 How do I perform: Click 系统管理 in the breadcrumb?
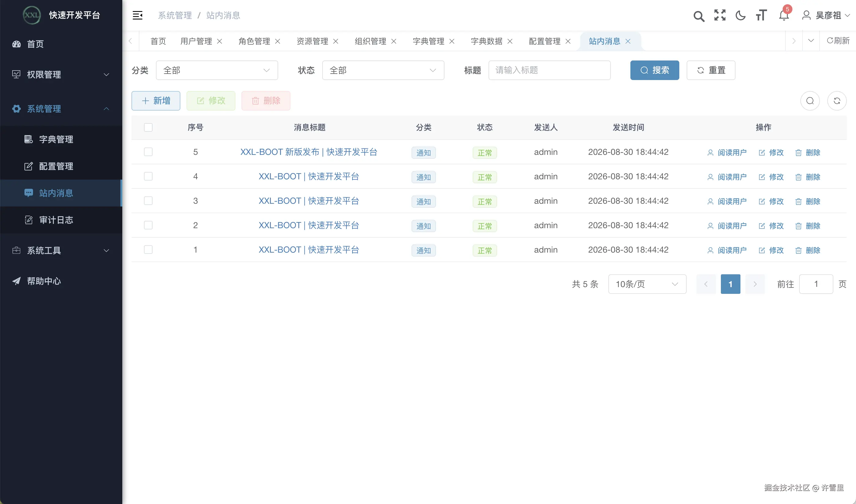tap(175, 15)
